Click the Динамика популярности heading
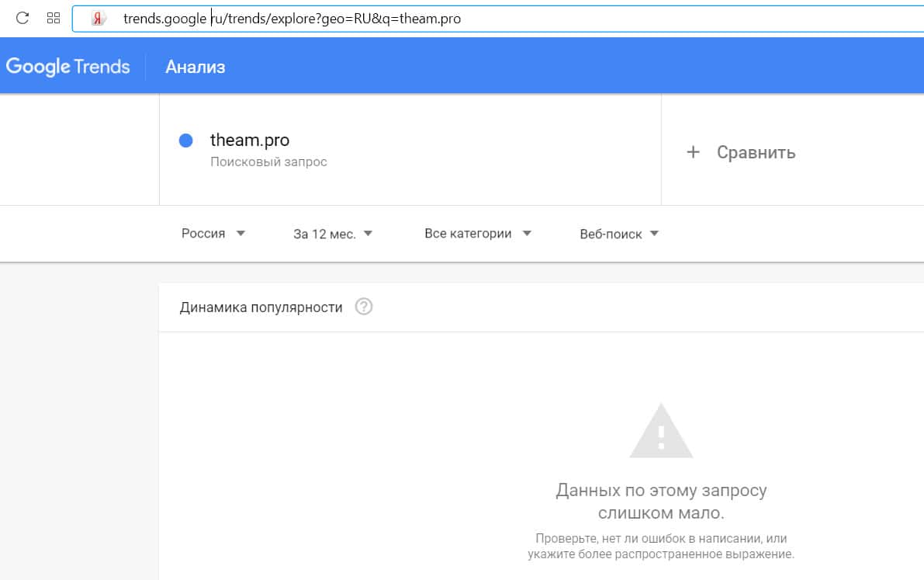 pyautogui.click(x=261, y=307)
